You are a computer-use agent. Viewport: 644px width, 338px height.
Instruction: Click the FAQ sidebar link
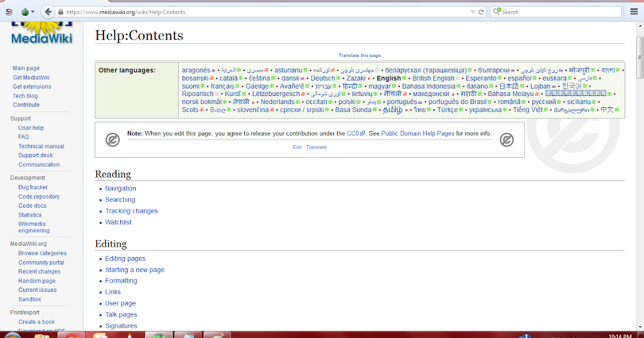pos(24,137)
